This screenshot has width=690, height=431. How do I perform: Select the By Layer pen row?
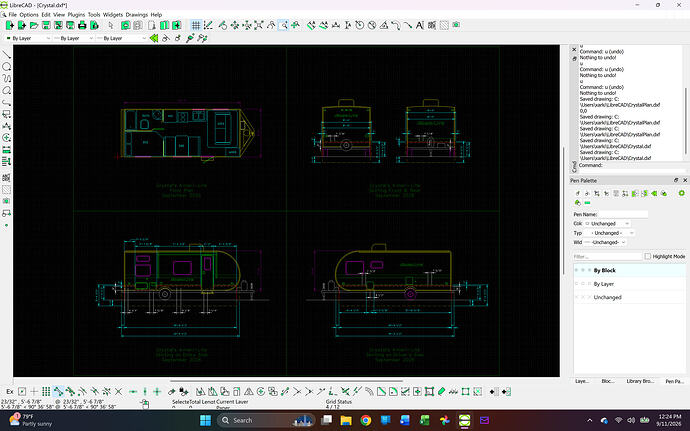[629, 284]
